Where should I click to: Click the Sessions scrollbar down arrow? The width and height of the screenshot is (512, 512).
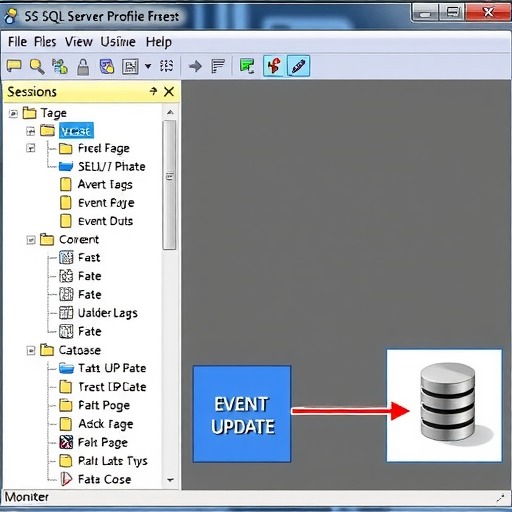click(x=170, y=480)
